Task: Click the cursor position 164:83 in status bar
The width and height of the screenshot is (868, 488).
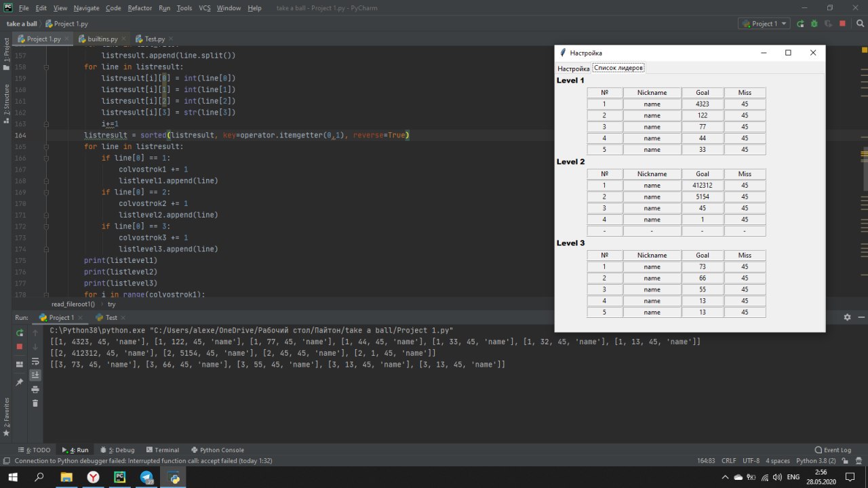Action: (x=706, y=461)
